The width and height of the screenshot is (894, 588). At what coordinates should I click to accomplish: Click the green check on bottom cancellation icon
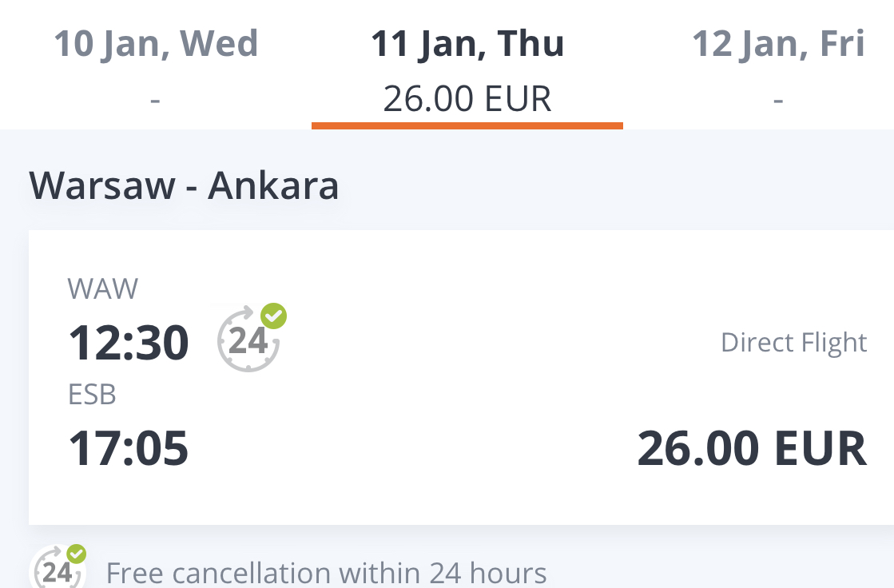77,554
